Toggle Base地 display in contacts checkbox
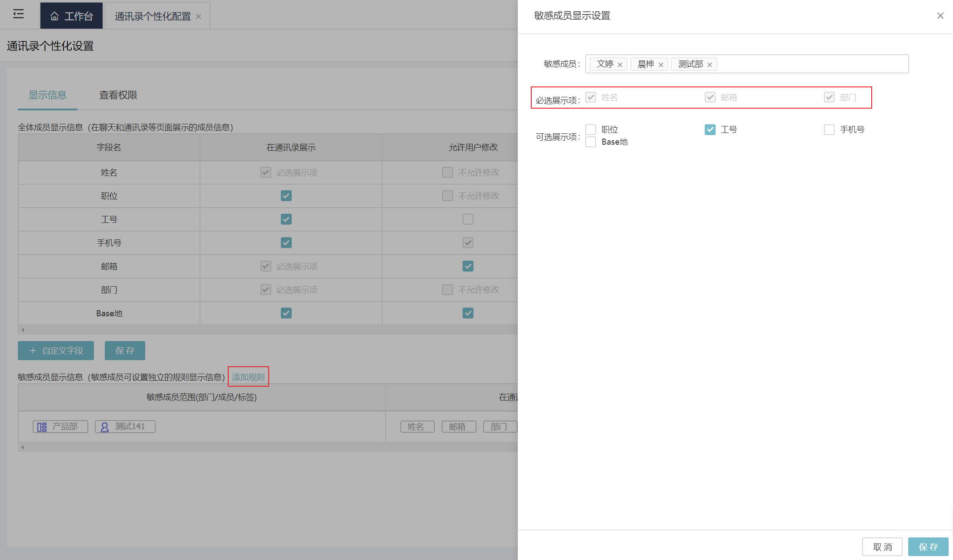 point(286,313)
